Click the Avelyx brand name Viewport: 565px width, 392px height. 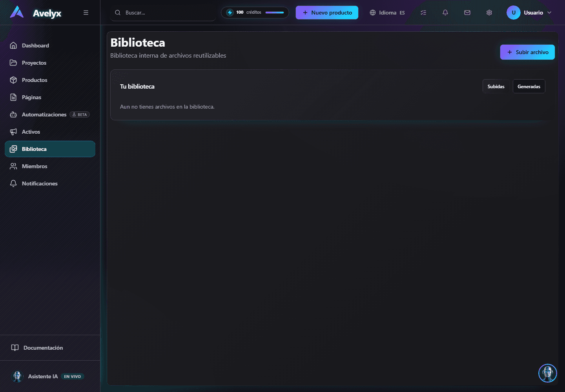[47, 13]
